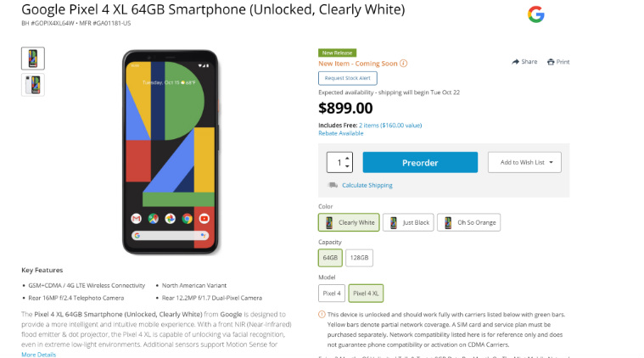Click the Share arrow icon
Viewport: 644px width, 358px height.
[x=515, y=62]
